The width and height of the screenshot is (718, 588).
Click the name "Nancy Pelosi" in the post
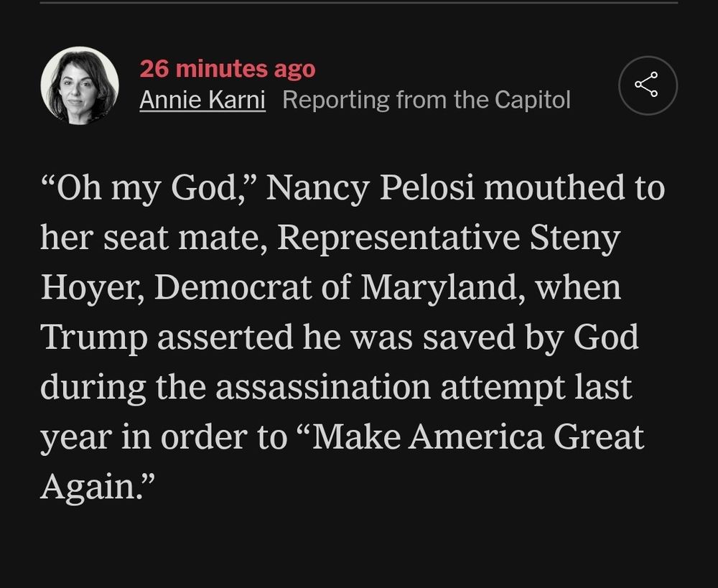(x=373, y=188)
